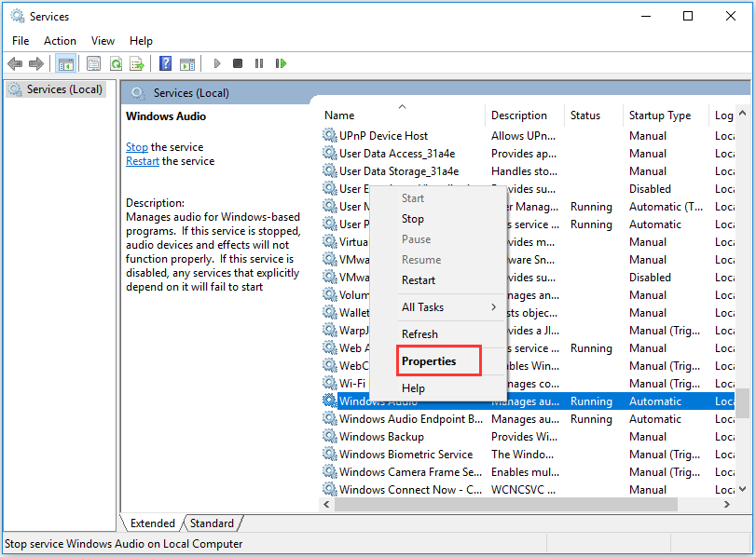This screenshot has height=557, width=756.
Task: Click the Restart Service toolbar icon
Action: [x=281, y=63]
